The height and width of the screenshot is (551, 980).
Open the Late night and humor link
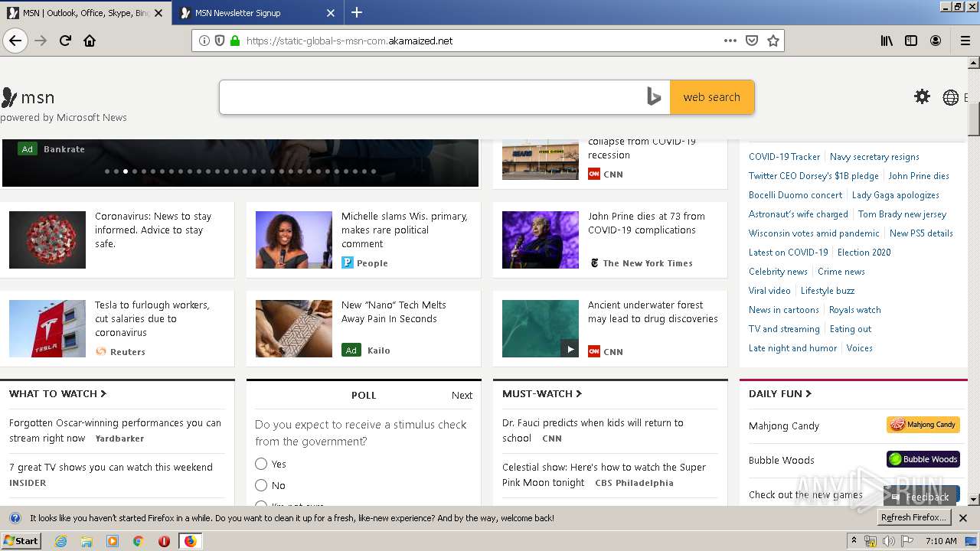792,348
